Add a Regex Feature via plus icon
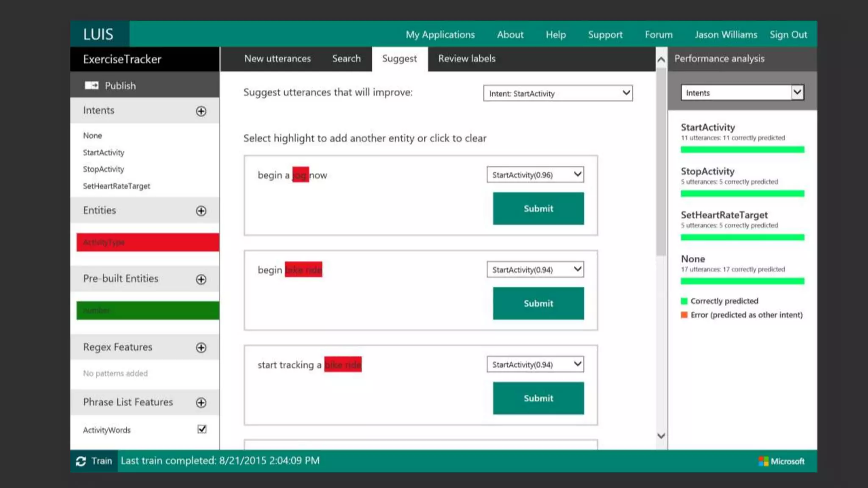Image resolution: width=868 pixels, height=488 pixels. coord(201,347)
